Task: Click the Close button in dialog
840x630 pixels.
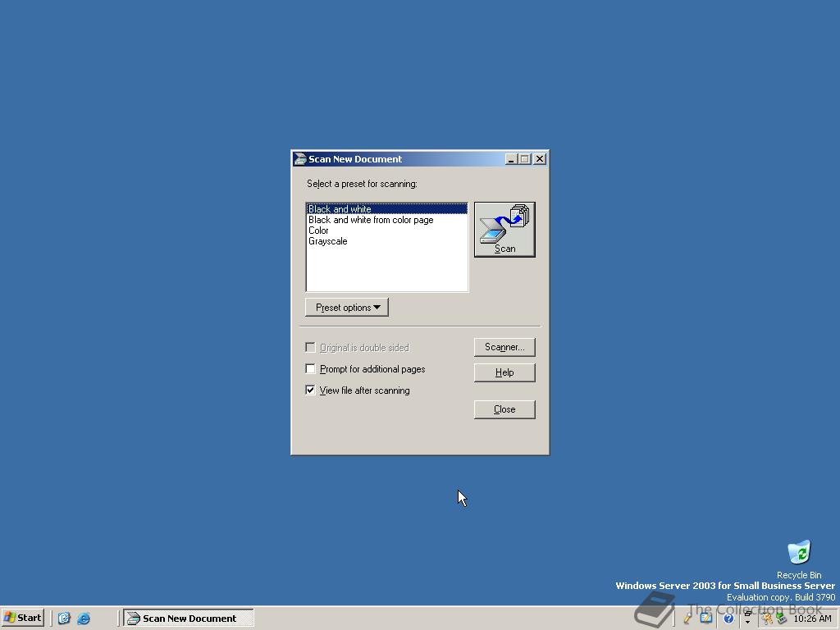Action: 504,409
